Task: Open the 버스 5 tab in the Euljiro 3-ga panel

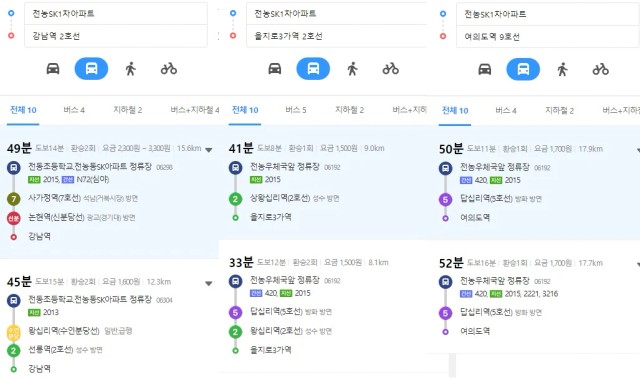Action: [x=296, y=110]
